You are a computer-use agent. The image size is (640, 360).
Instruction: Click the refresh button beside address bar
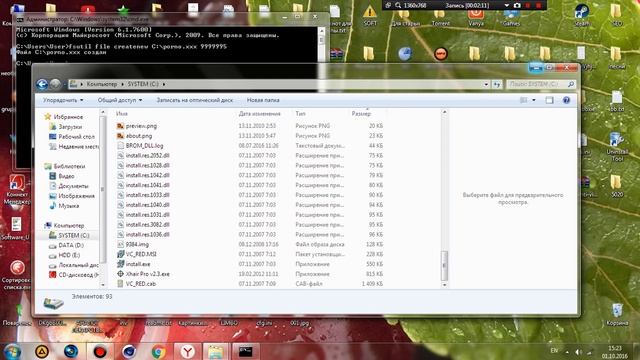tap(496, 84)
